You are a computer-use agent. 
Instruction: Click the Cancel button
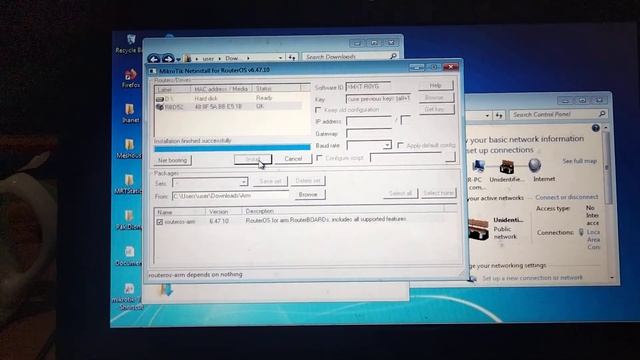[293, 159]
